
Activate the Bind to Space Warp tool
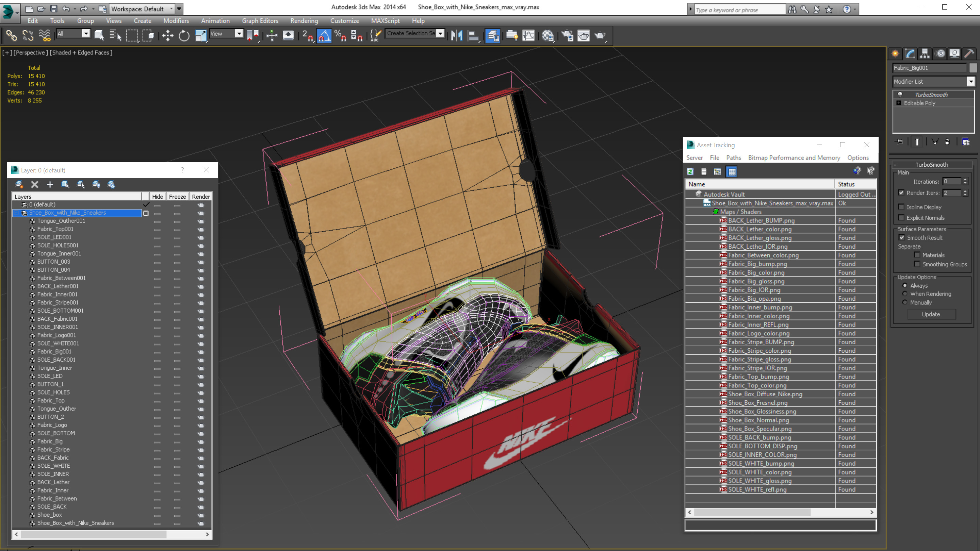[45, 36]
